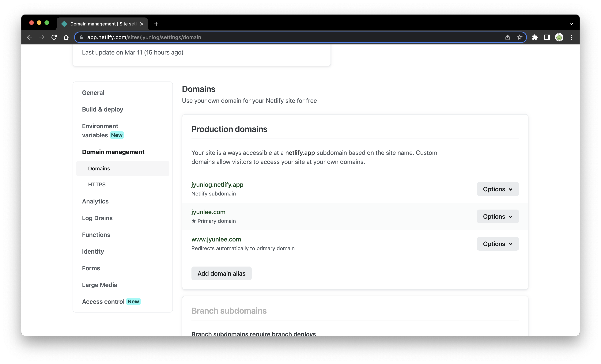This screenshot has width=601, height=364.
Task: Open Options for jyunlog.netlify.app
Action: [x=498, y=189]
